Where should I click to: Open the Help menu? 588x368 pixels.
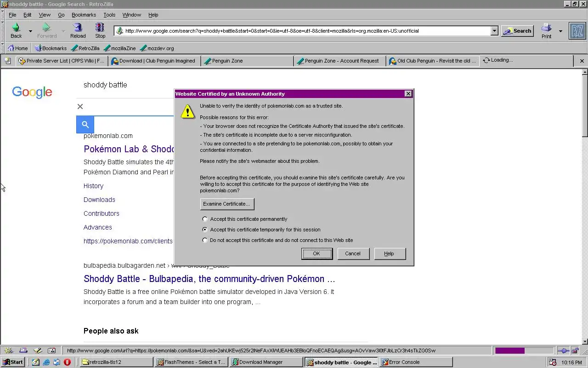(153, 15)
